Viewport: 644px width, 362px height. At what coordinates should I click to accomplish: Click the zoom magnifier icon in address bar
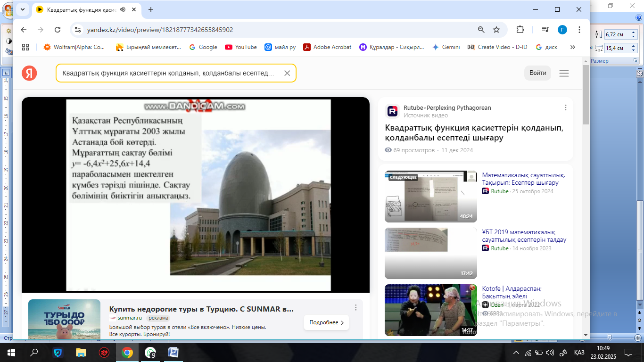coord(481,30)
